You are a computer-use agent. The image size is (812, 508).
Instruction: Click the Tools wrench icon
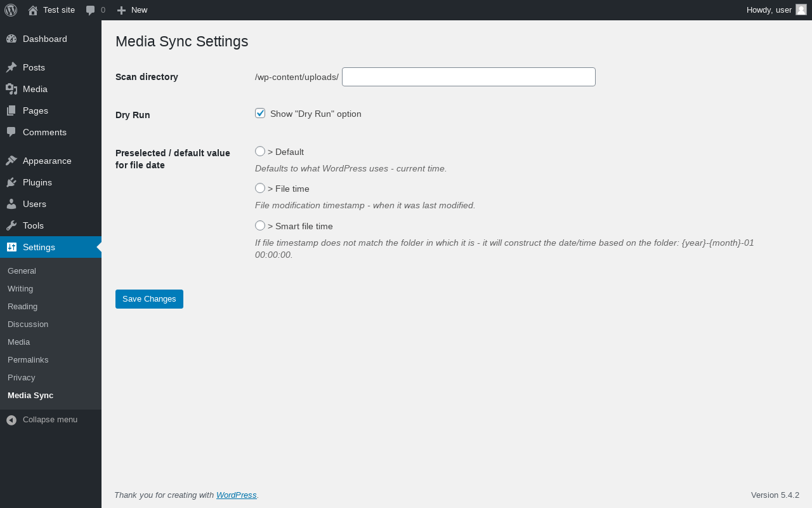(11, 225)
